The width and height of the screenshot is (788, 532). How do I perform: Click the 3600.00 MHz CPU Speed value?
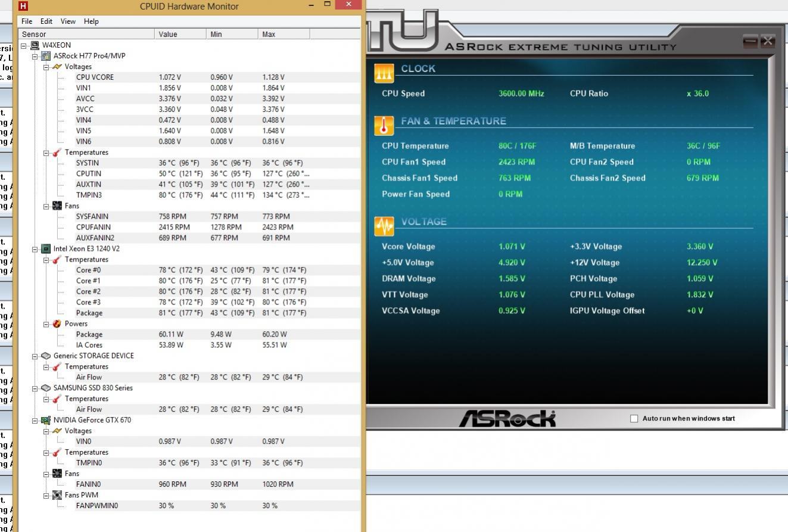tap(521, 94)
